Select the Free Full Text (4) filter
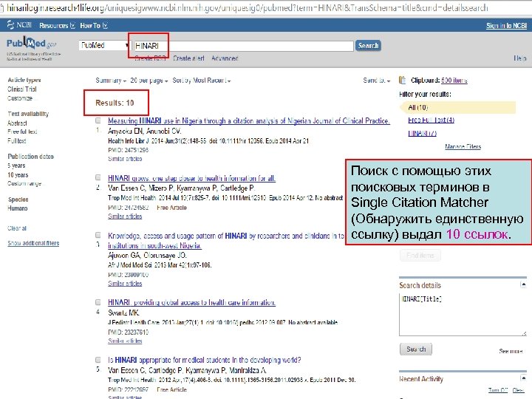Viewport: 532px width, 399px height. (431, 120)
